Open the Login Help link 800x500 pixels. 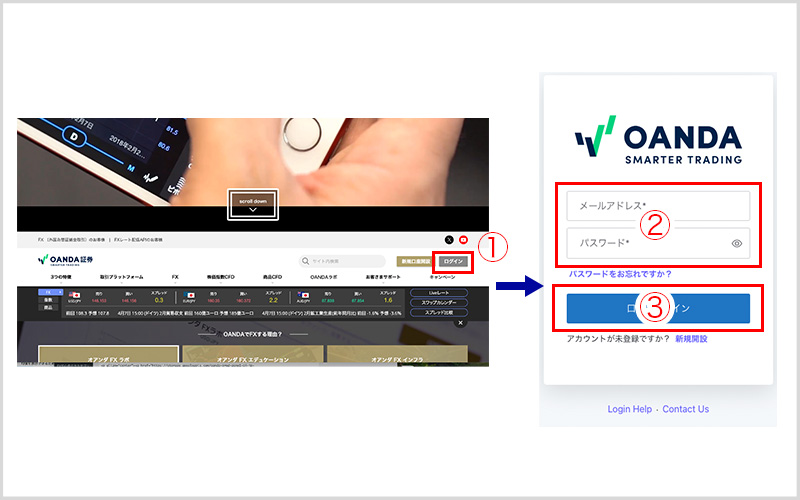[x=630, y=409]
